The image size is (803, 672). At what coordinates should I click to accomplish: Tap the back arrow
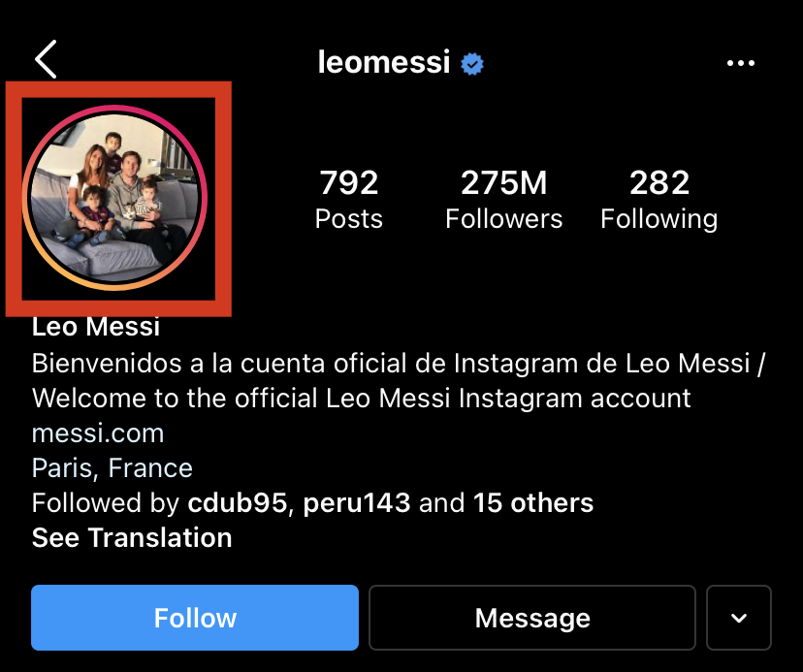pyautogui.click(x=46, y=60)
